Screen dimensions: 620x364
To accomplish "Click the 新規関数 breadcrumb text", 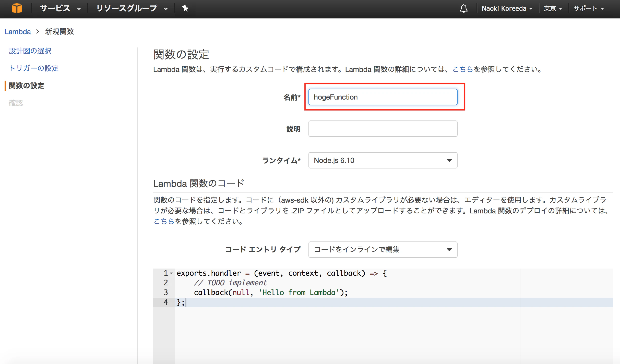I will pyautogui.click(x=59, y=32).
